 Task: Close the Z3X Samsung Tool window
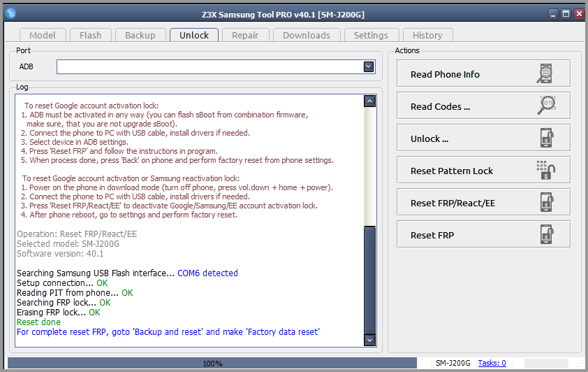click(579, 14)
